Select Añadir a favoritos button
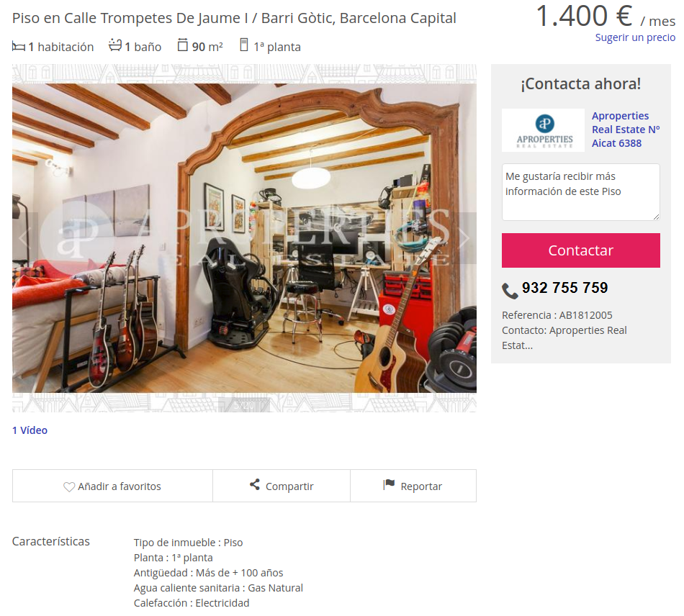The image size is (684, 616). [112, 486]
